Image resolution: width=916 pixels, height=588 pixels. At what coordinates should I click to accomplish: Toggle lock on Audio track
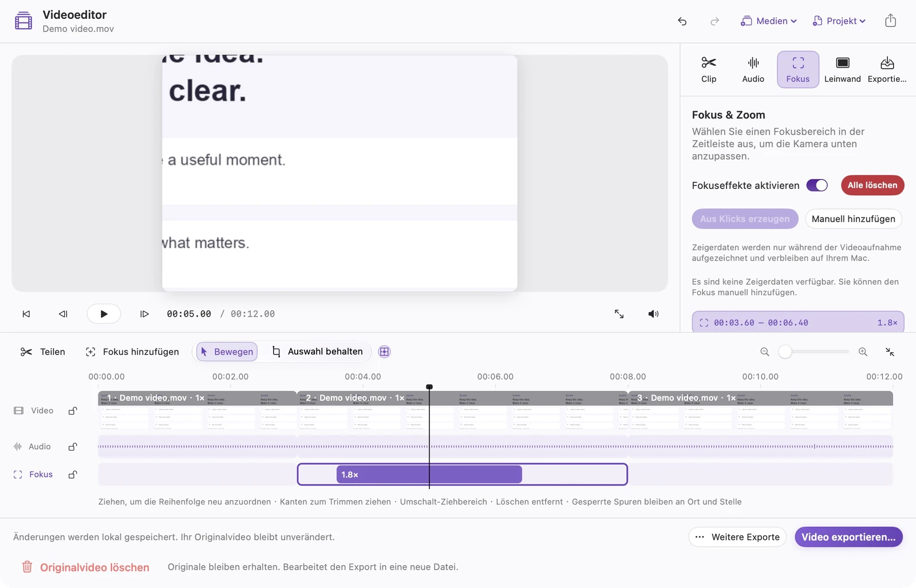[73, 447]
